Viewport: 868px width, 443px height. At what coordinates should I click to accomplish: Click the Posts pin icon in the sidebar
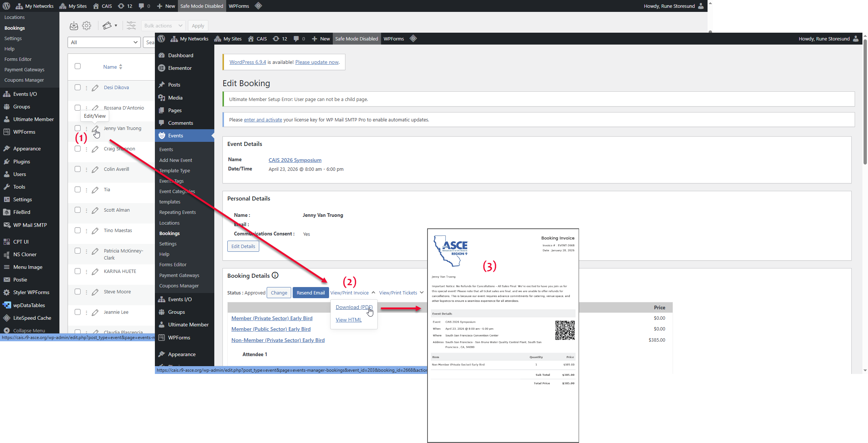[x=162, y=85]
